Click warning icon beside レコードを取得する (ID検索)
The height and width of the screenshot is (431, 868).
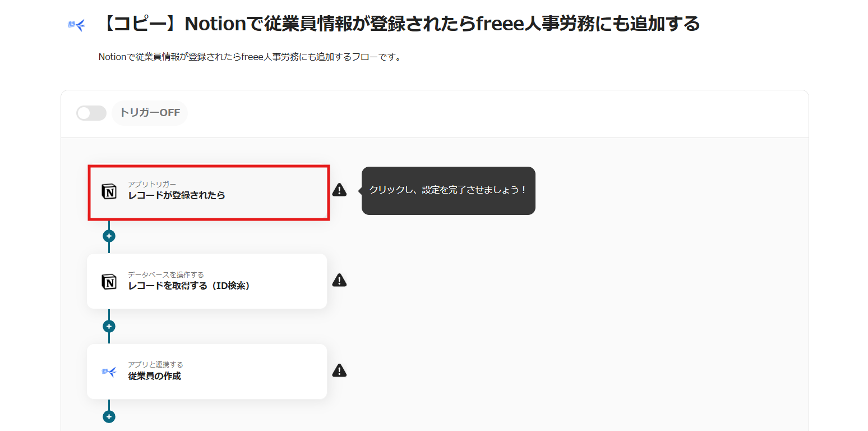coord(339,280)
